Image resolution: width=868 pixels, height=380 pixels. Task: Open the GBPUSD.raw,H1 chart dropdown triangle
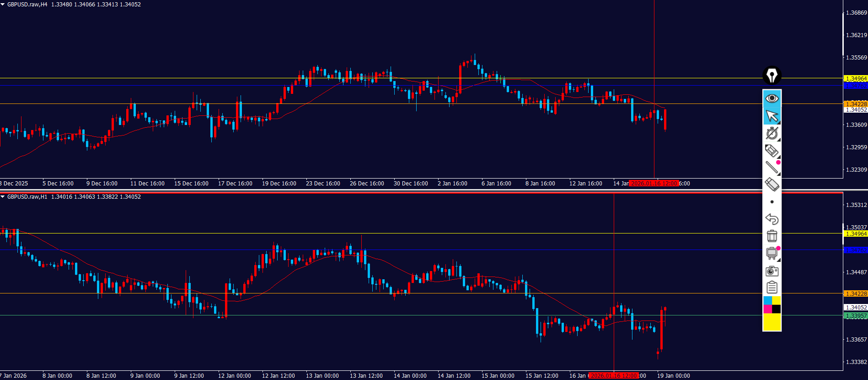(3, 197)
